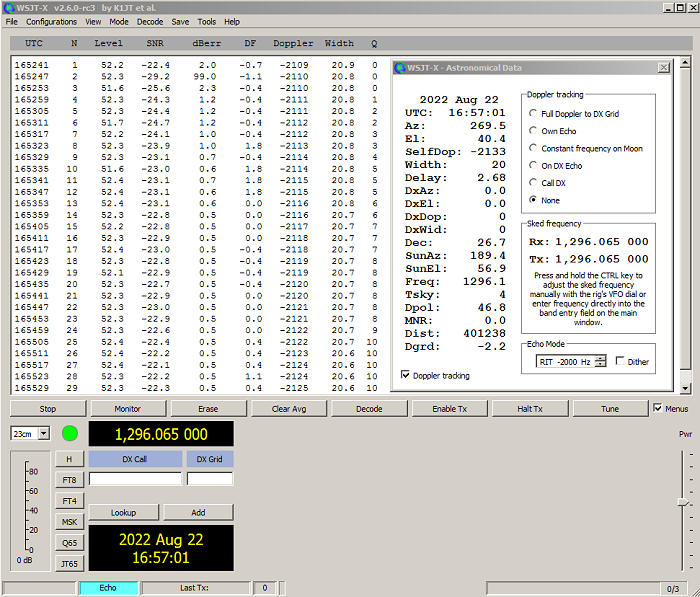Click the Astronomical Data window title icon
The height and width of the screenshot is (597, 700).
pos(400,68)
